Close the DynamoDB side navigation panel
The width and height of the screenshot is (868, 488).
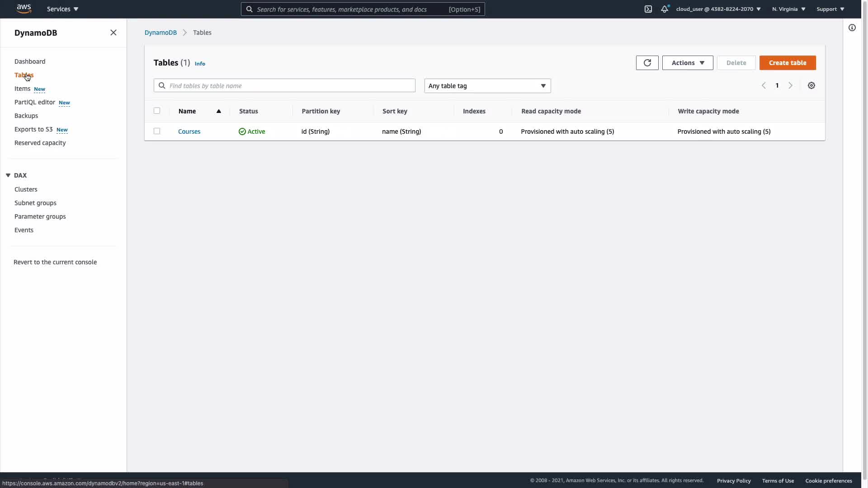113,33
